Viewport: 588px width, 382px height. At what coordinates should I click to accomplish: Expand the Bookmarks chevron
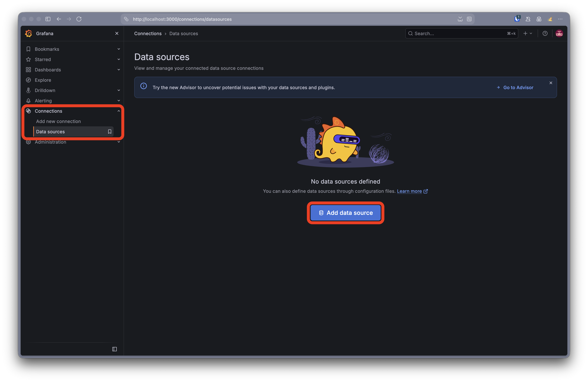(119, 49)
